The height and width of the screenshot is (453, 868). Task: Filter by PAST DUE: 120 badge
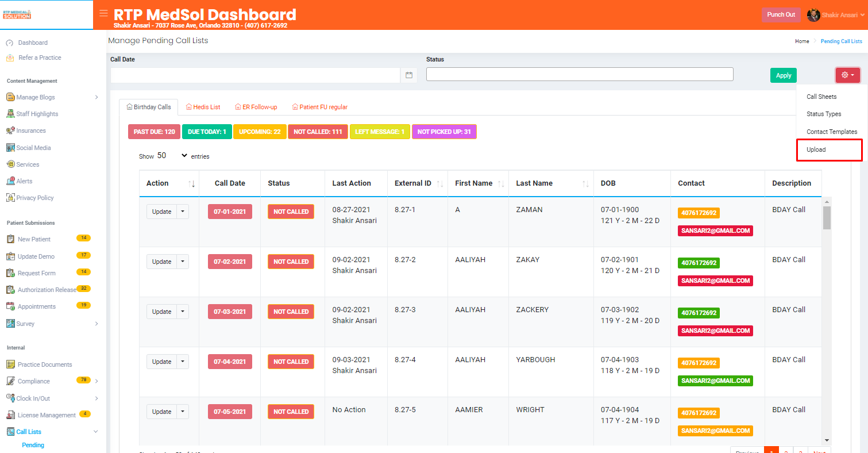point(154,132)
